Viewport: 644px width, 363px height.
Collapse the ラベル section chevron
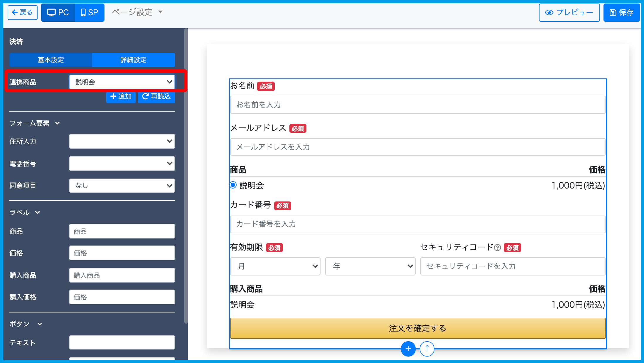[x=37, y=212]
